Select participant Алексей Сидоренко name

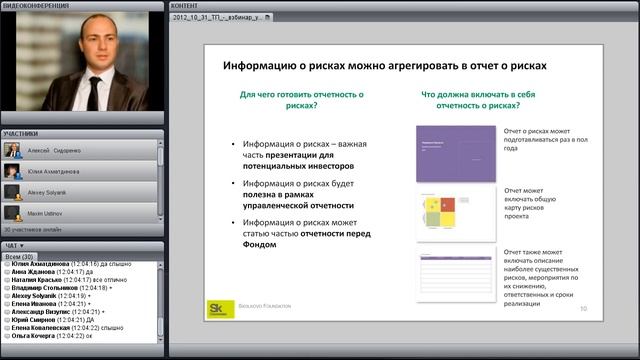54,151
